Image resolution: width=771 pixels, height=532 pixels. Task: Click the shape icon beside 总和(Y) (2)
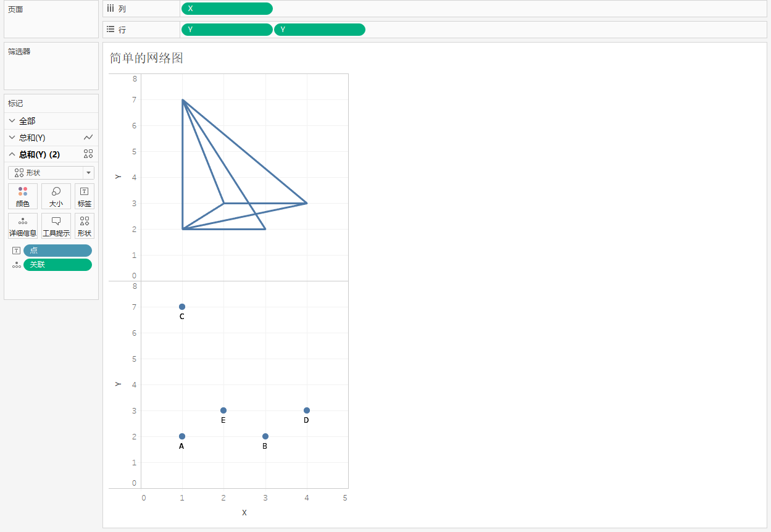(x=88, y=154)
